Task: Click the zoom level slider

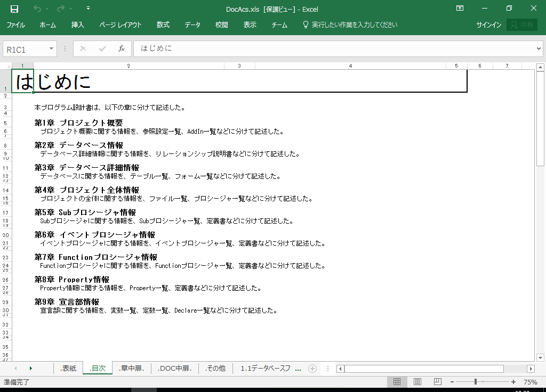Action: [x=476, y=382]
